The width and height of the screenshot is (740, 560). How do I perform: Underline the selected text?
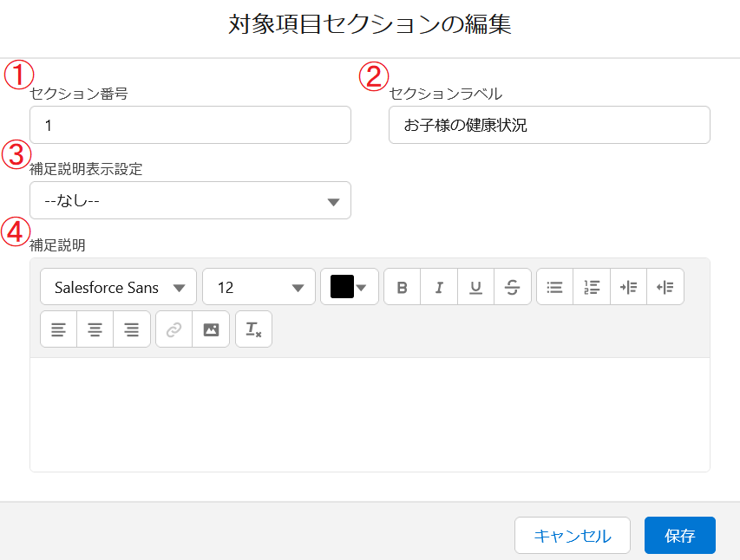[475, 287]
